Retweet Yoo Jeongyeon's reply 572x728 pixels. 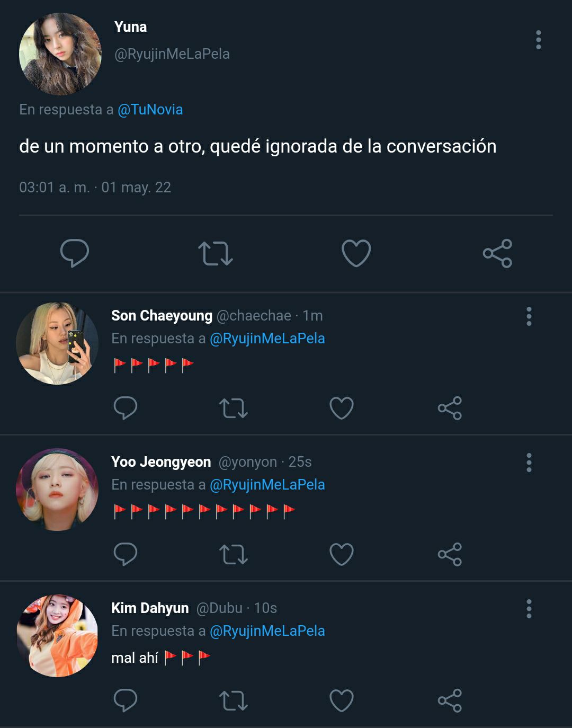click(x=233, y=554)
